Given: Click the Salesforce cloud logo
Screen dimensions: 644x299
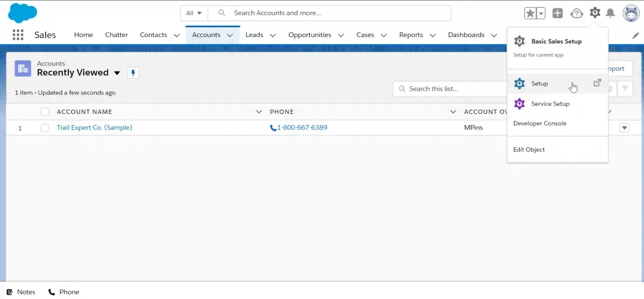Looking at the screenshot, I should (x=23, y=13).
